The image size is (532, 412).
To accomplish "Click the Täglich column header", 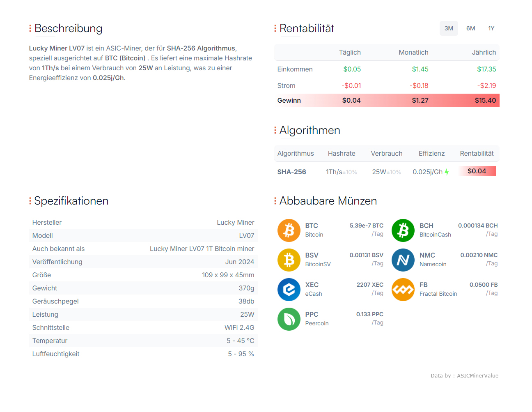I will click(350, 52).
